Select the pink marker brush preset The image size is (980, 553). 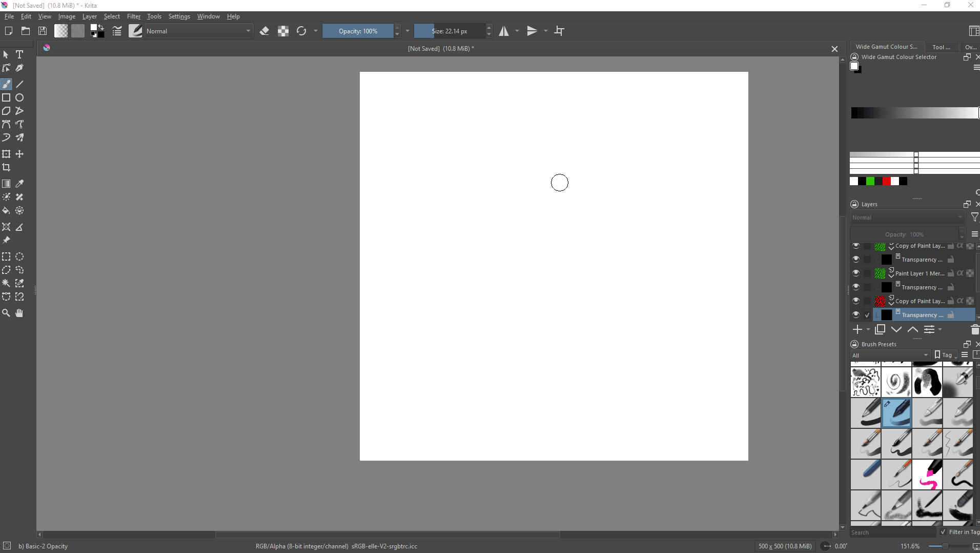tap(927, 475)
